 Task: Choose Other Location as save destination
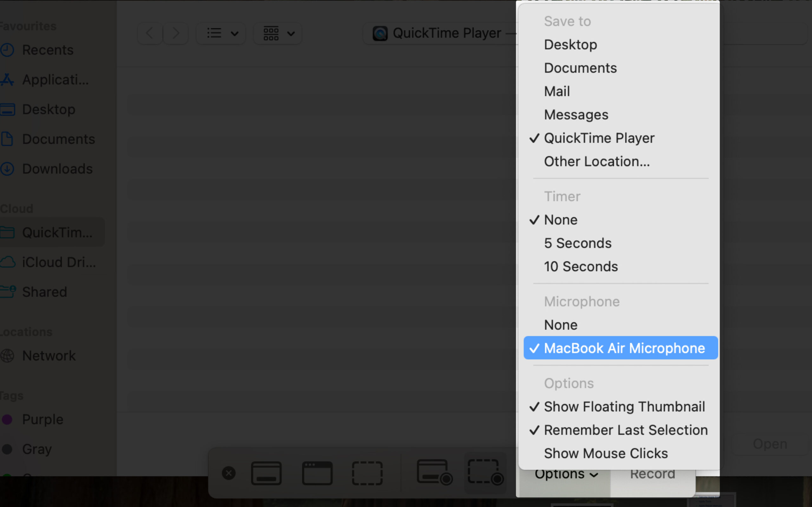point(597,161)
